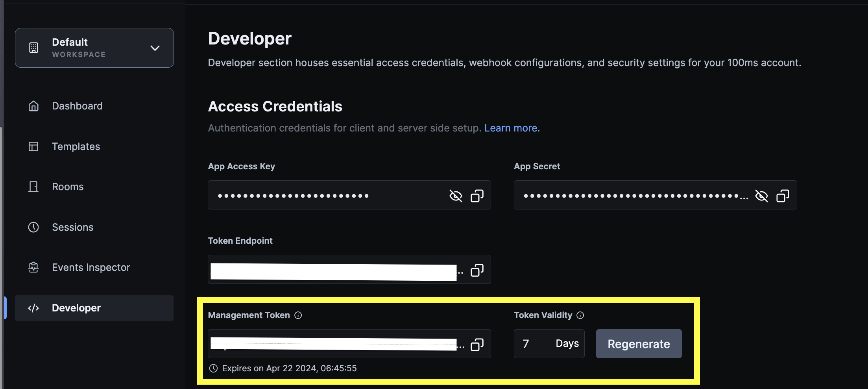Click the Management Token text field
Screen dimensions: 868x389
[x=334, y=344]
